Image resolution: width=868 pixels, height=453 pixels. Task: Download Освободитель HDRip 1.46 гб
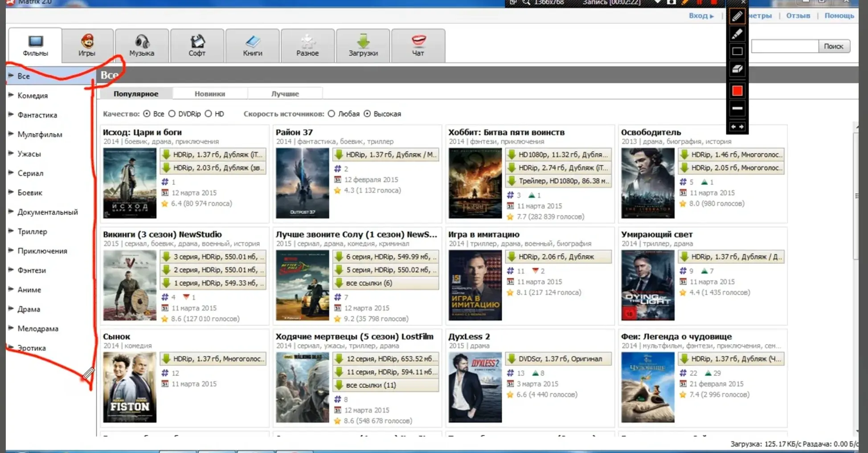(x=731, y=155)
